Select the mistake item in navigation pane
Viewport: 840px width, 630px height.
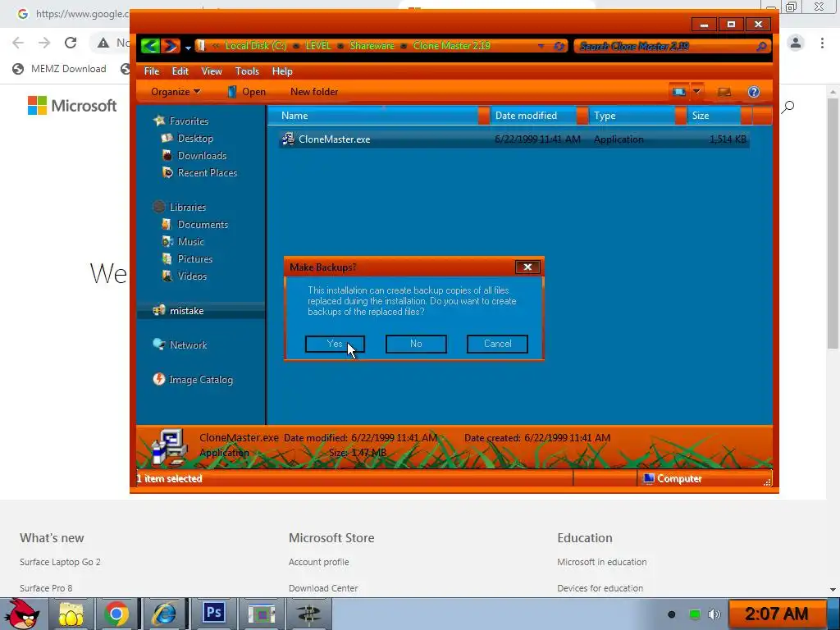pos(186,311)
